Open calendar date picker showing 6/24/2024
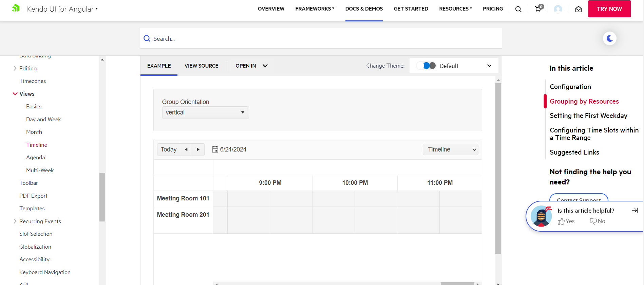 click(229, 149)
